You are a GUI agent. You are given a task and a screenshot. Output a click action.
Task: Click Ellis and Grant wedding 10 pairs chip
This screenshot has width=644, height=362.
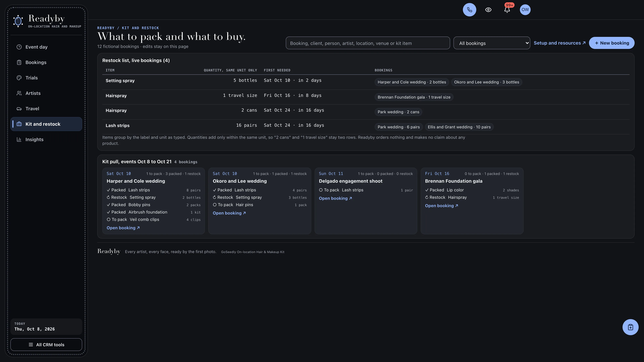pyautogui.click(x=459, y=127)
